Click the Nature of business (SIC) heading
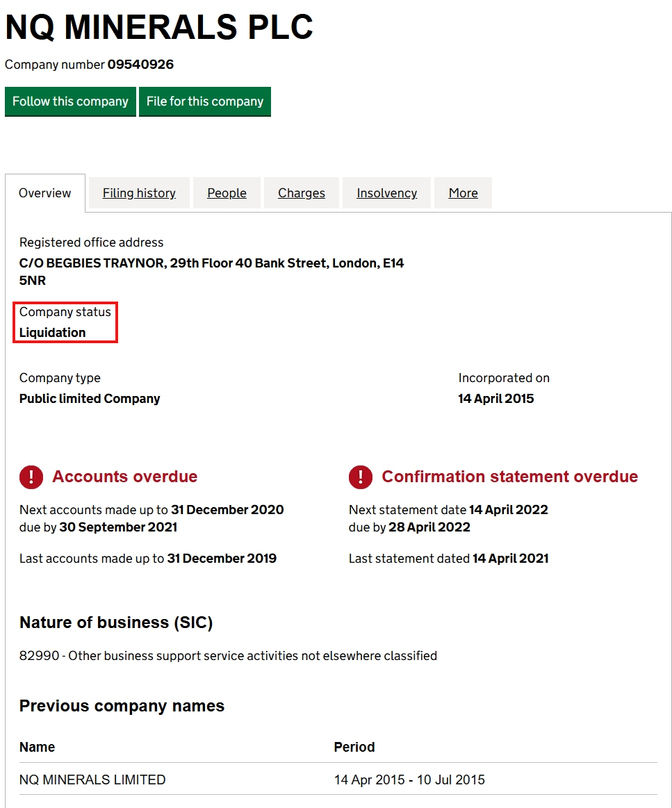Viewport: 672px width, 808px height. [116, 623]
